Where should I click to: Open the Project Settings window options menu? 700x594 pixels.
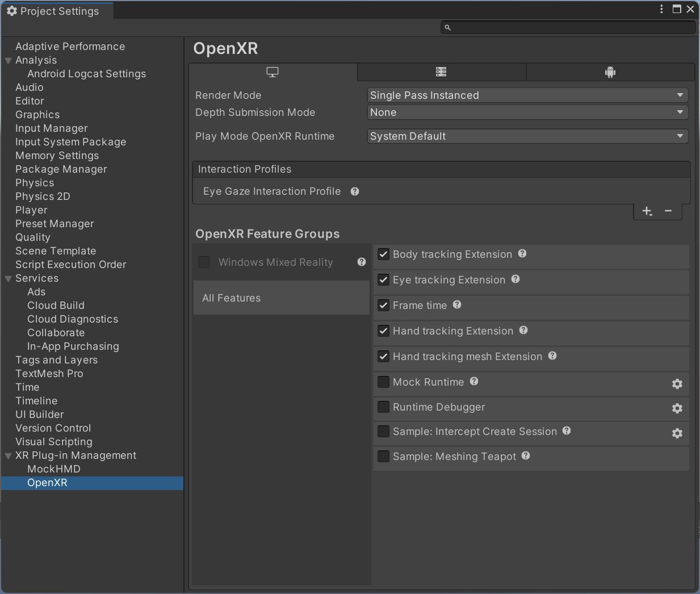(x=661, y=9)
